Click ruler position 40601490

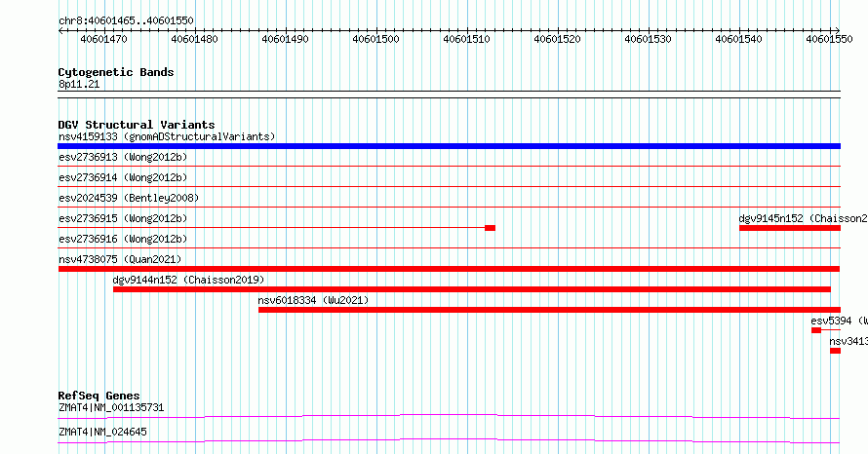coord(286,39)
